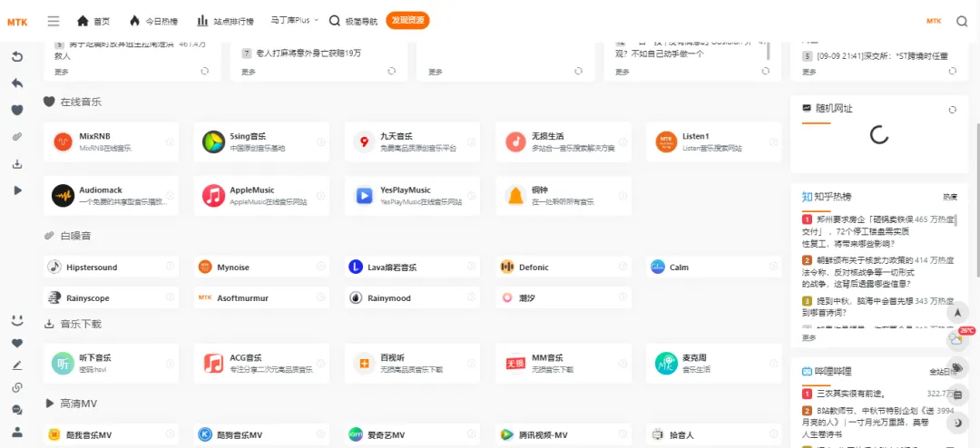
Task: Click 更多 under 知乎热榜 list
Action: (809, 337)
